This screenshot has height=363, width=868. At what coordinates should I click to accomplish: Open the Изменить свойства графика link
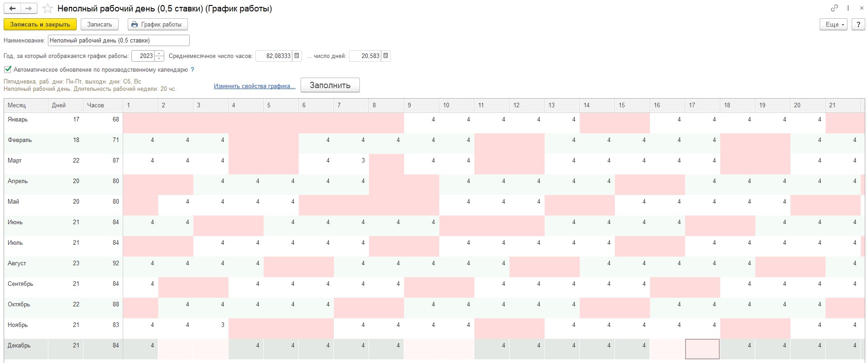255,86
